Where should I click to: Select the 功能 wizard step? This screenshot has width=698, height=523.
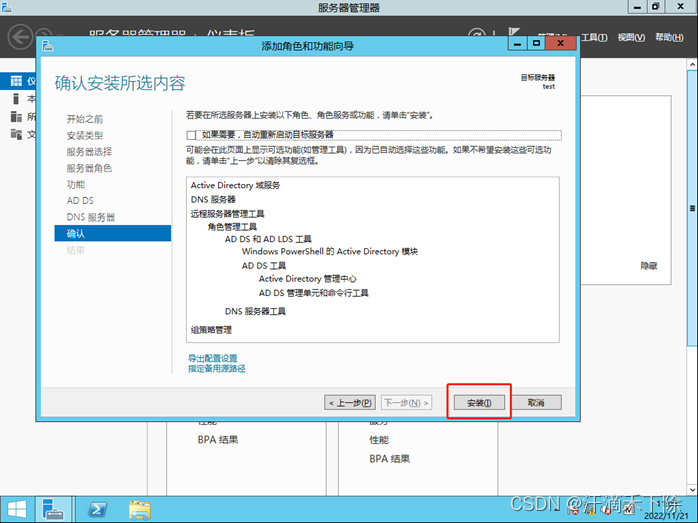coord(76,184)
